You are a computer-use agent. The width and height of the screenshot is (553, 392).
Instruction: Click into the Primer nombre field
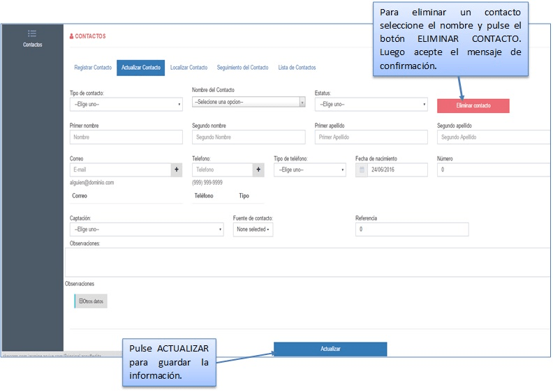click(x=126, y=137)
